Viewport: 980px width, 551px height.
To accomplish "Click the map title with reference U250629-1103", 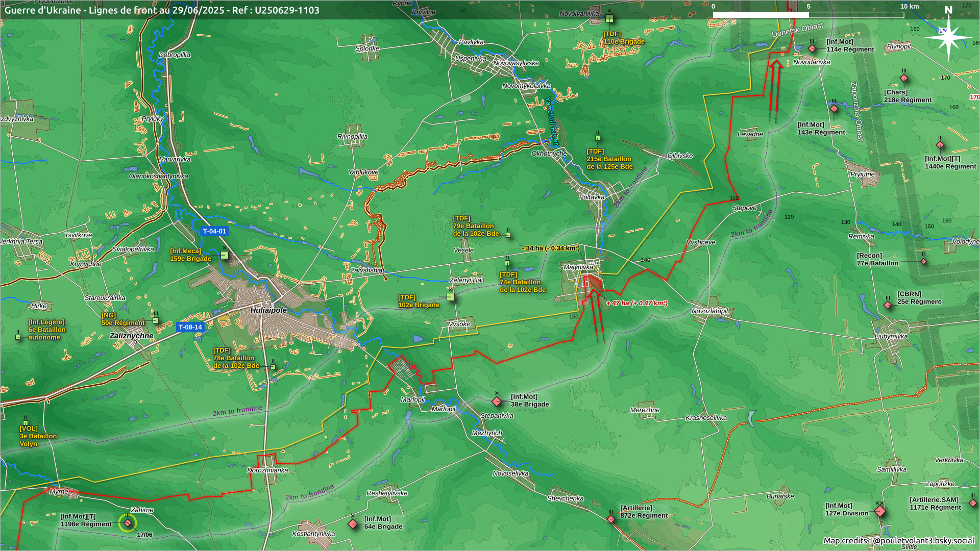I will [162, 10].
